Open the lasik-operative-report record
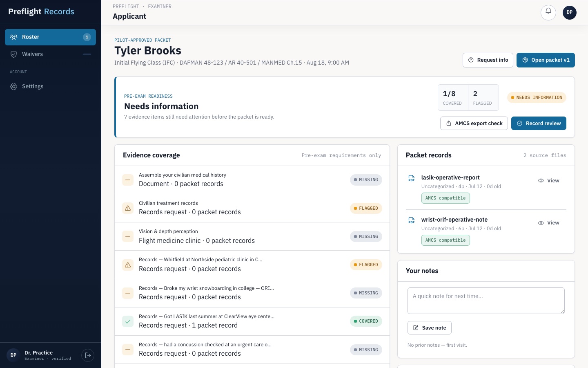This screenshot has width=588, height=368. click(x=450, y=178)
